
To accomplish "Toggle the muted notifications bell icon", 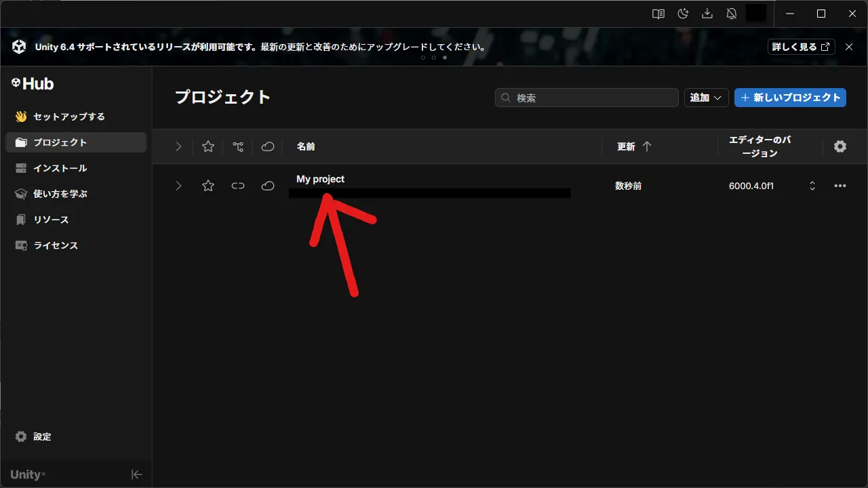I will tap(732, 13).
